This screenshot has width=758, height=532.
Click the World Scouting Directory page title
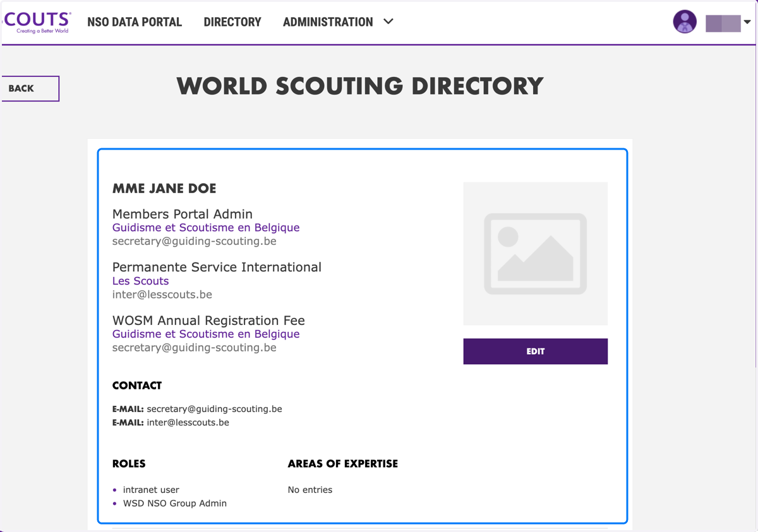point(360,86)
